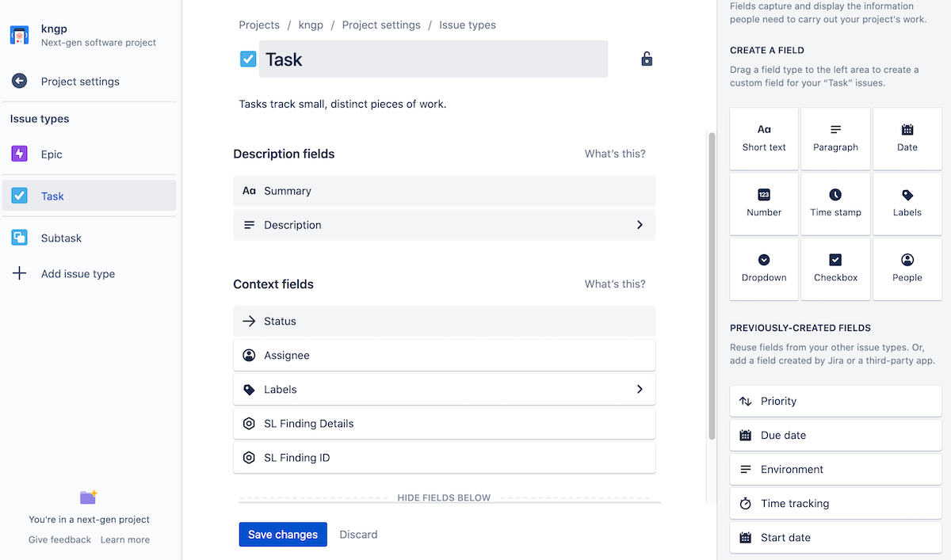Select the Paragraph field type tile
This screenshot has width=951, height=560.
835,139
